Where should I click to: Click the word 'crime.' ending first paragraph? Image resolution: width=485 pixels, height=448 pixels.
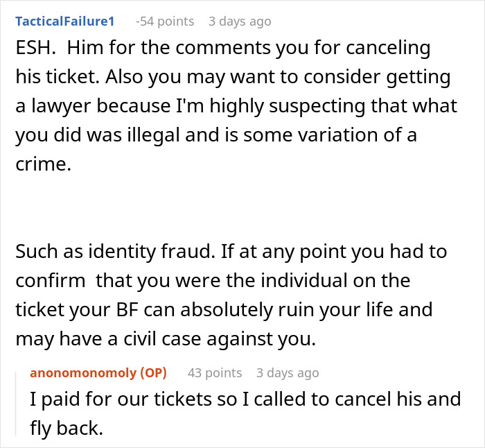point(43,163)
